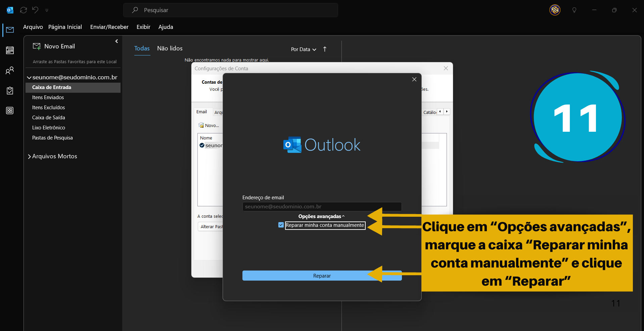Uncheck Reparar minha conta manualmente checkbox
This screenshot has height=331, width=644.
[281, 225]
